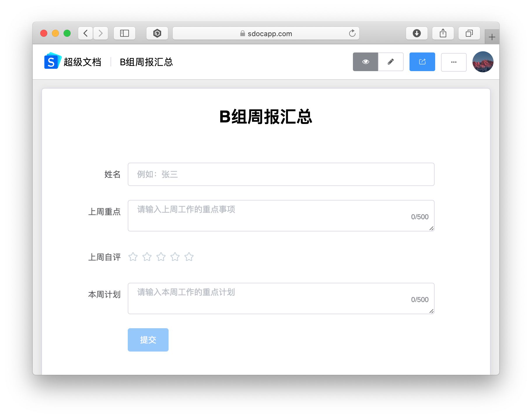Screen dimensions: 532x418
Task: Open the more options ellipsis menu
Action: click(454, 62)
